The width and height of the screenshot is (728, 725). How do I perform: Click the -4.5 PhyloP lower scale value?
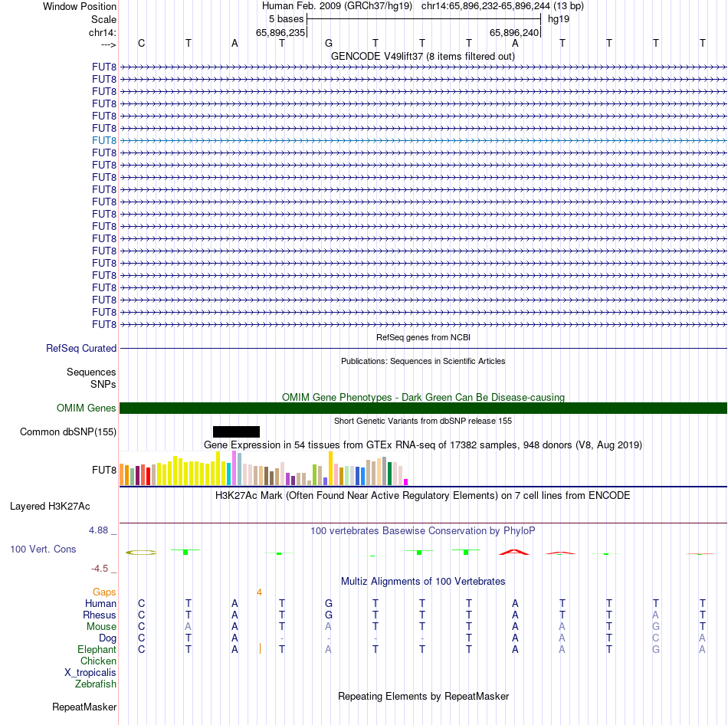click(100, 569)
